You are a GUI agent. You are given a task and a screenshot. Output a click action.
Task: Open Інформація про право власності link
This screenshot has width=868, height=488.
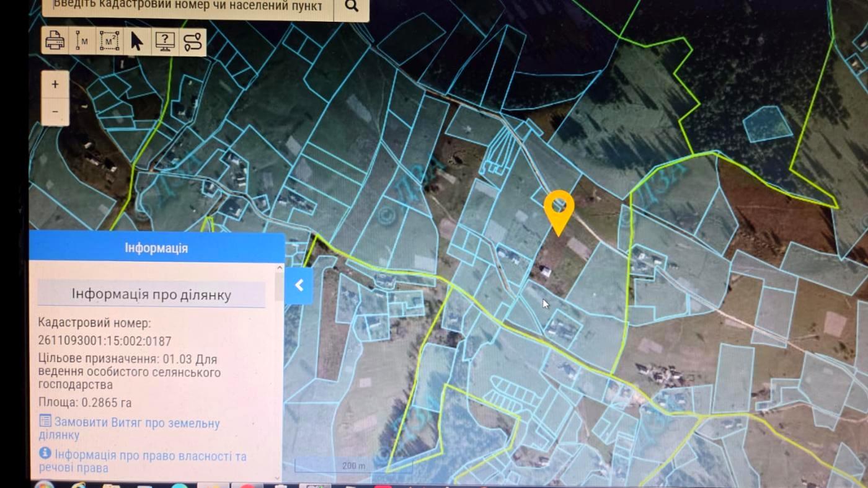tap(143, 462)
